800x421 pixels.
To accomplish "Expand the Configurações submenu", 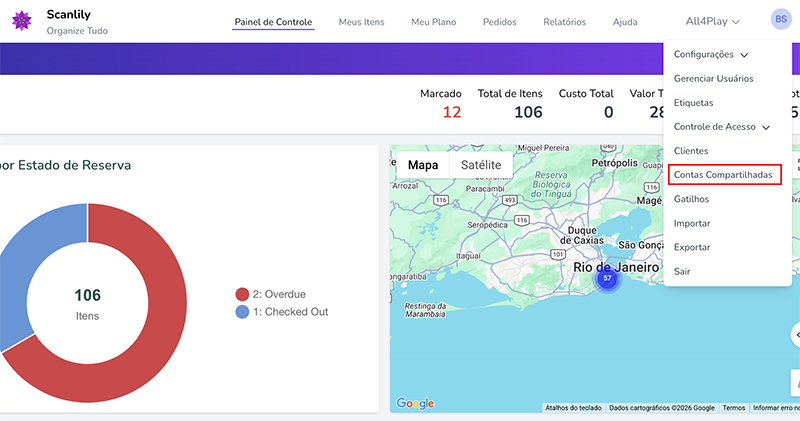I will pos(711,55).
